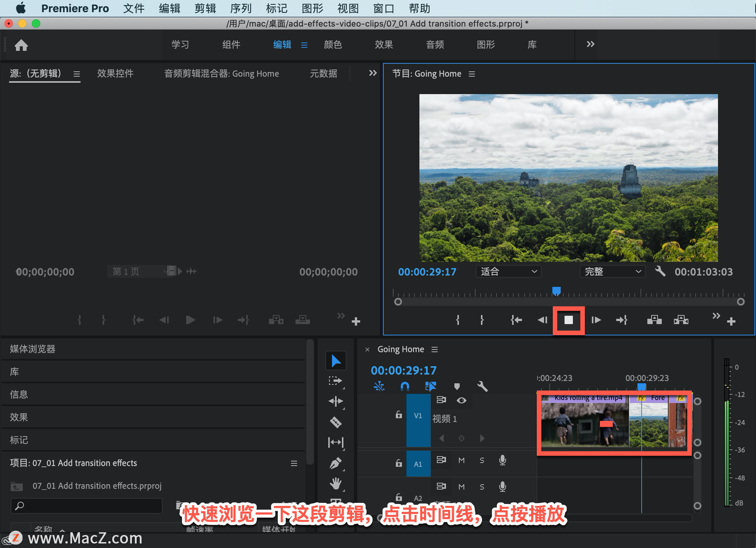
Task: Click the Extract button in Program monitor
Action: pos(681,320)
